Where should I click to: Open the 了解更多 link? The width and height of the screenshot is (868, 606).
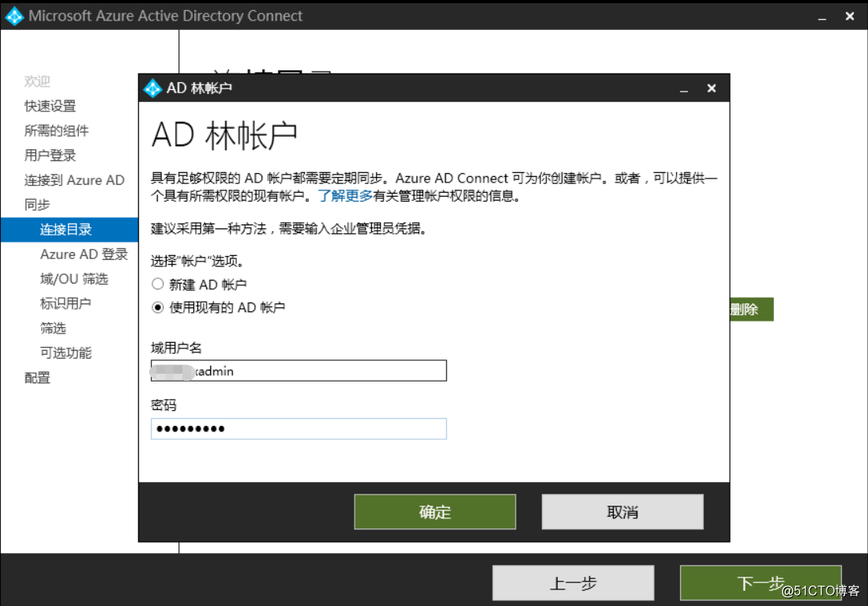(x=345, y=195)
